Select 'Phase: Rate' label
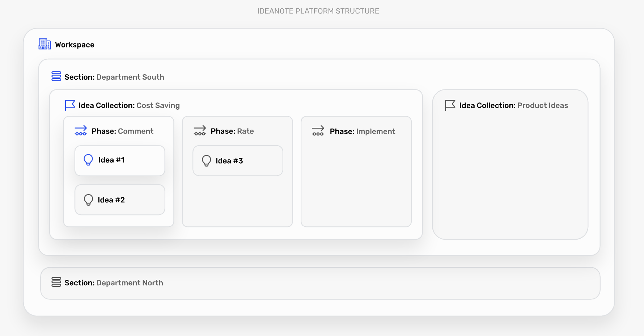 pyautogui.click(x=232, y=131)
